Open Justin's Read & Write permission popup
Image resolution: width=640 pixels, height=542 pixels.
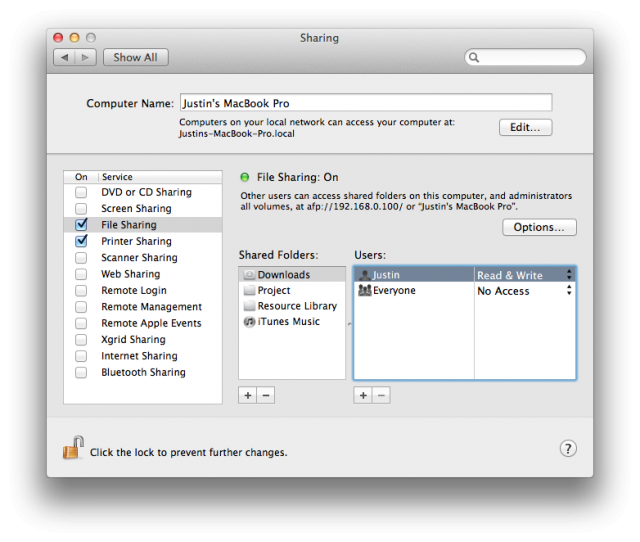click(x=525, y=275)
